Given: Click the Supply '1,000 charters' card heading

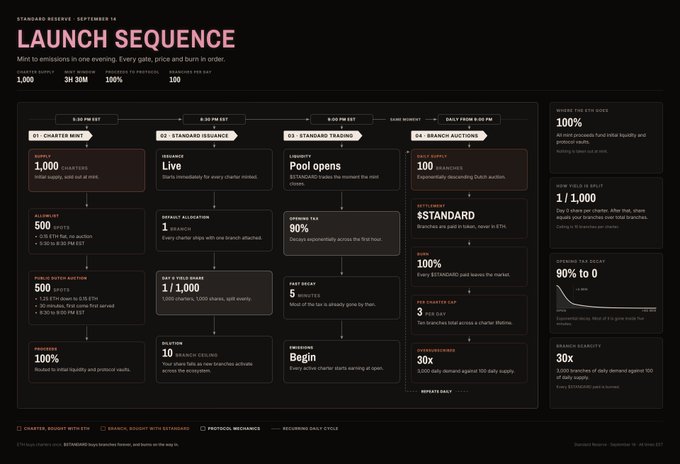Looking at the screenshot, I should pyautogui.click(x=61, y=166).
